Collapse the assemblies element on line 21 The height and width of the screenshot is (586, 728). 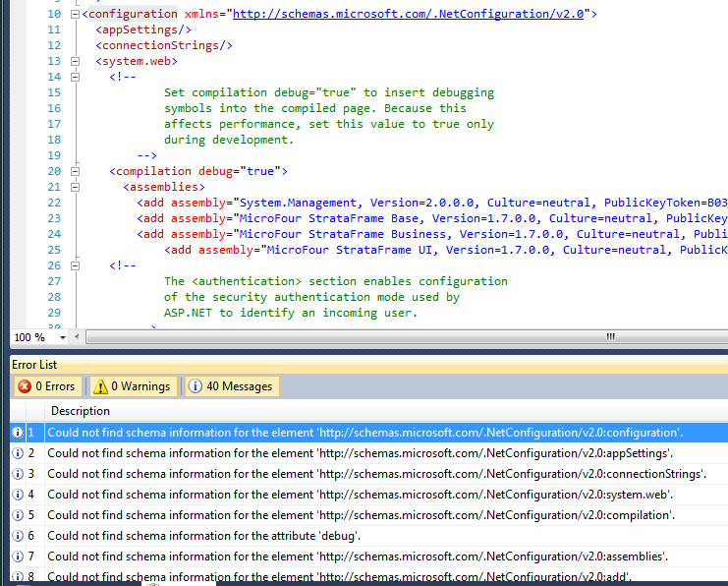77,187
